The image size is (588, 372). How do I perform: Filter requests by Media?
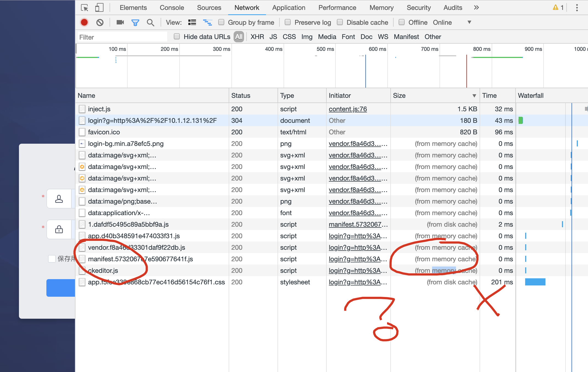point(327,37)
